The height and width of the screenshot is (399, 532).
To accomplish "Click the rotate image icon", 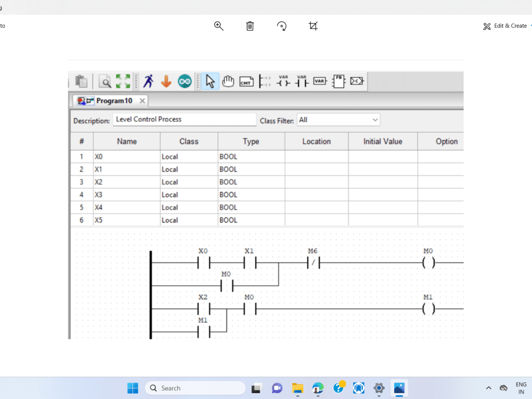I will [x=281, y=26].
